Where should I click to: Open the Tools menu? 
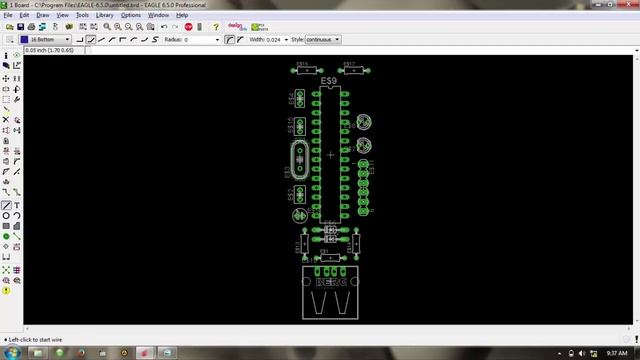82,15
